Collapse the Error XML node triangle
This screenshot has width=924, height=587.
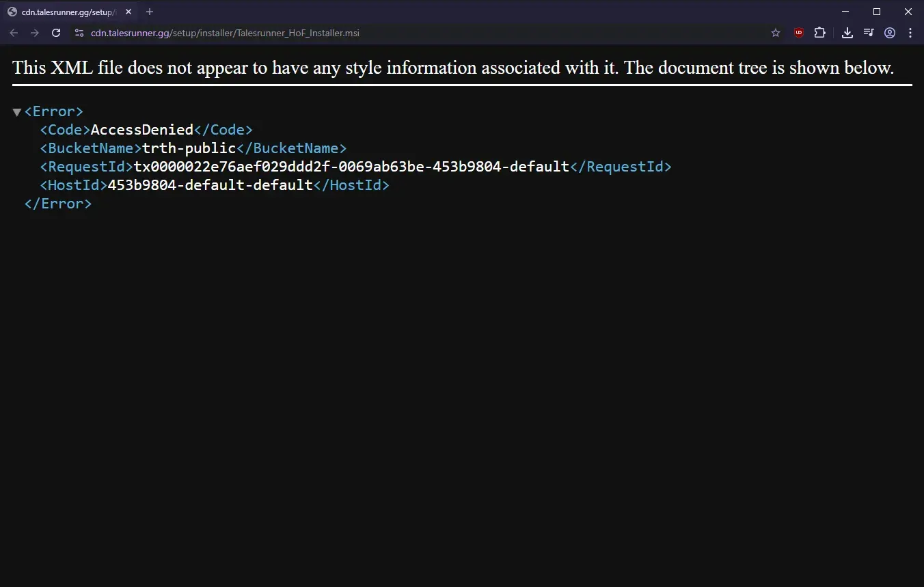coord(17,112)
